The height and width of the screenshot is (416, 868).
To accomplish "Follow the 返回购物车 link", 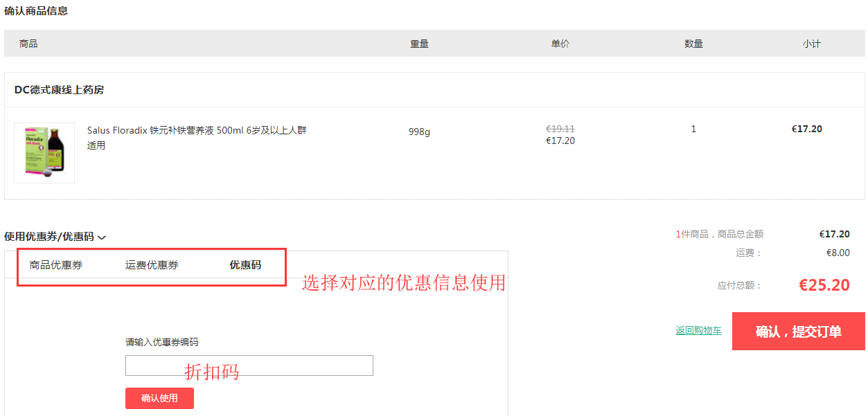I will coord(698,331).
